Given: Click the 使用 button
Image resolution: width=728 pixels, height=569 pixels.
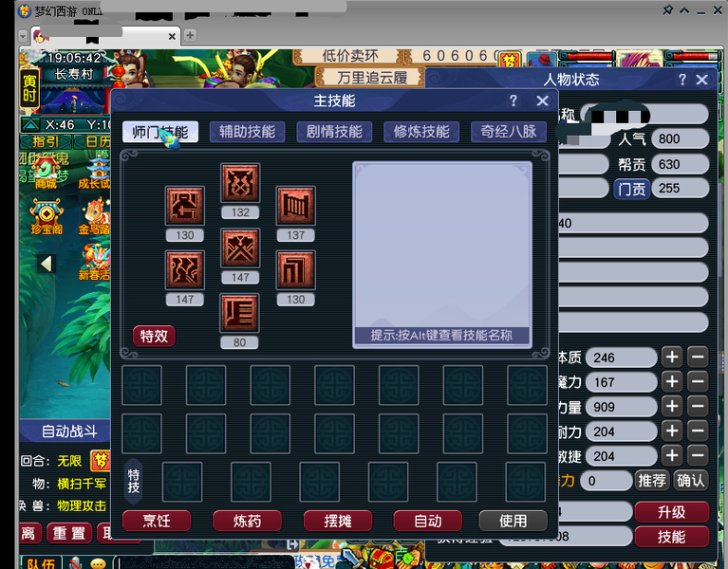Looking at the screenshot, I should point(513,521).
